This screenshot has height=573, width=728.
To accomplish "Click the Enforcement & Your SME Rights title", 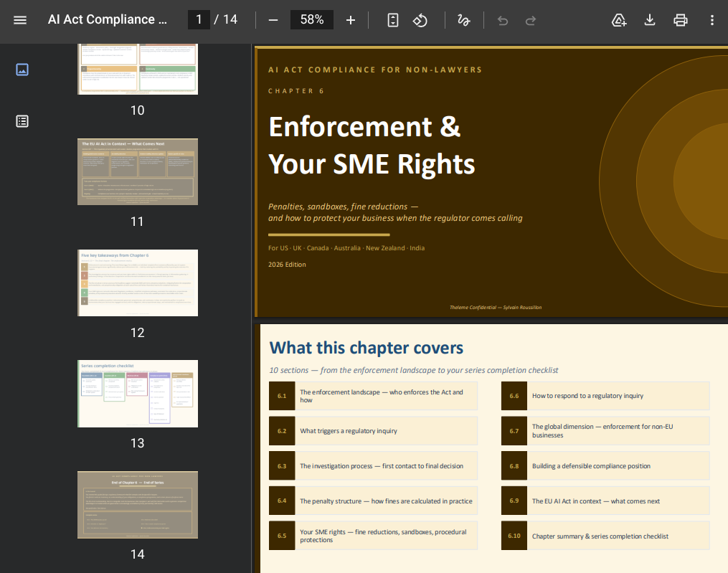I will tap(372, 146).
